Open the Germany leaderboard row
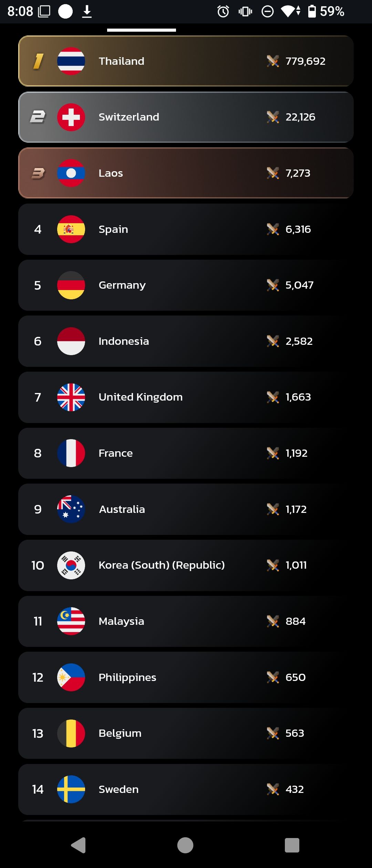 [x=186, y=285]
